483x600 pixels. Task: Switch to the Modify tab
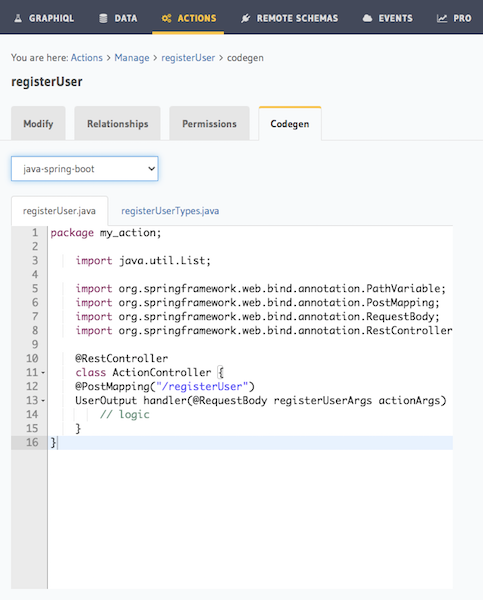38,124
